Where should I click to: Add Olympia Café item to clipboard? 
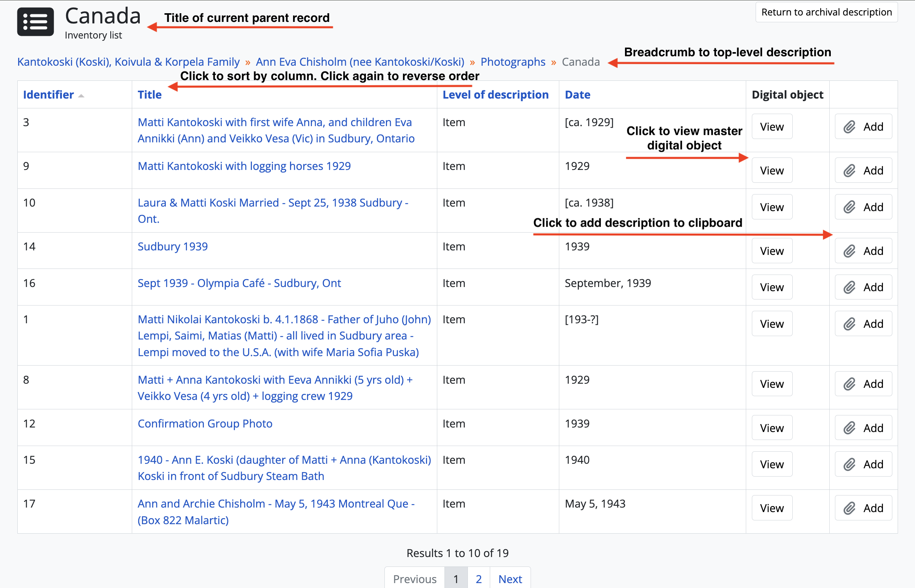click(x=863, y=287)
